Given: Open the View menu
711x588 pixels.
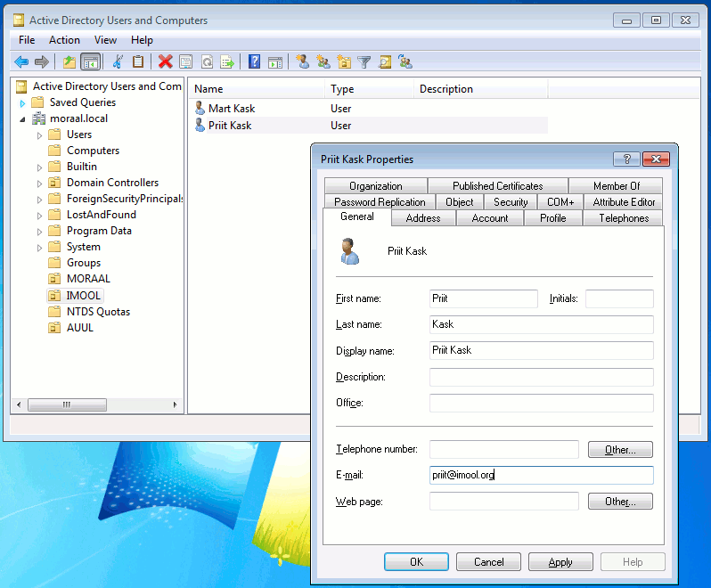Looking at the screenshot, I should click(105, 40).
